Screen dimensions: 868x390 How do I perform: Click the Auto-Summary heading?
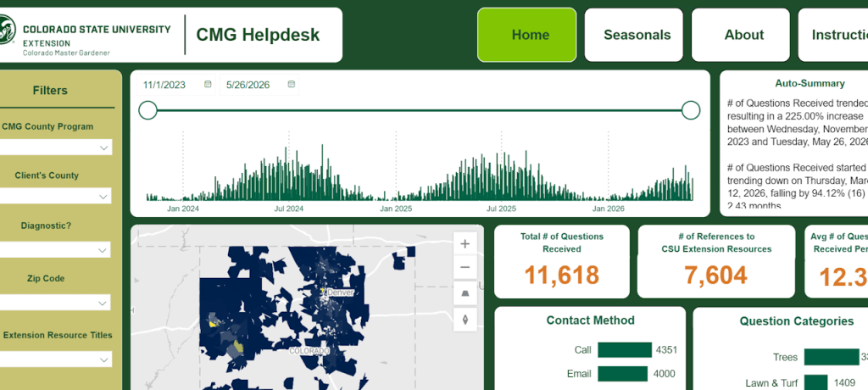(810, 84)
